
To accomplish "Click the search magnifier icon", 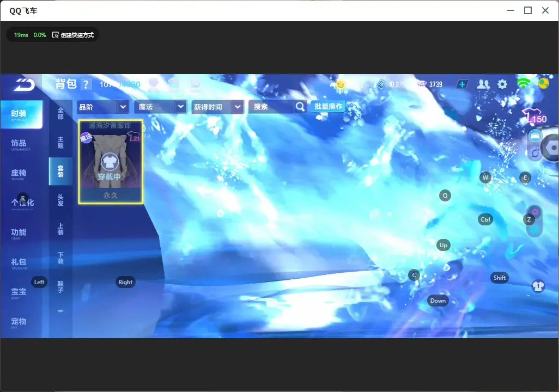I will [x=300, y=107].
